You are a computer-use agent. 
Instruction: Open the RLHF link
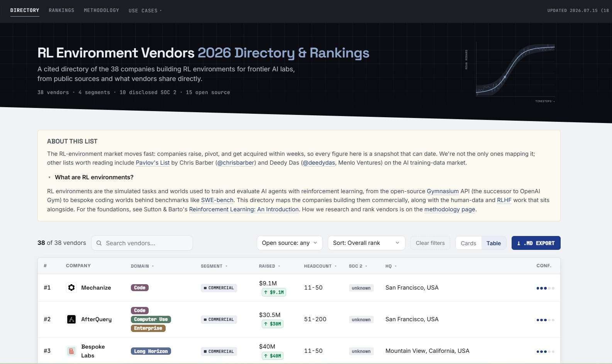(504, 200)
